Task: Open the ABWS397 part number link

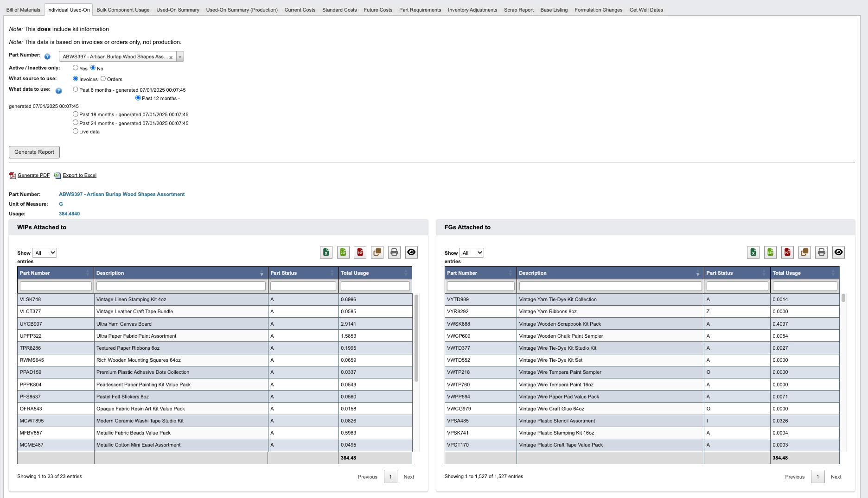Action: point(121,194)
